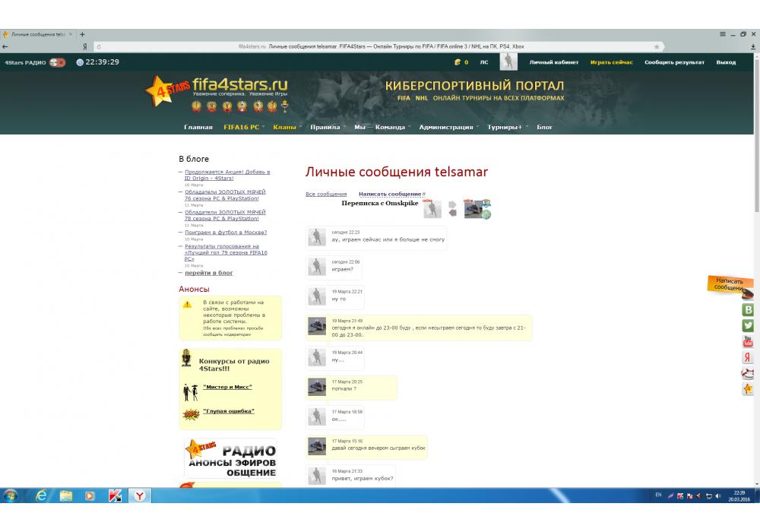
Task: Click the Yandex sidebar icon
Action: (748, 357)
